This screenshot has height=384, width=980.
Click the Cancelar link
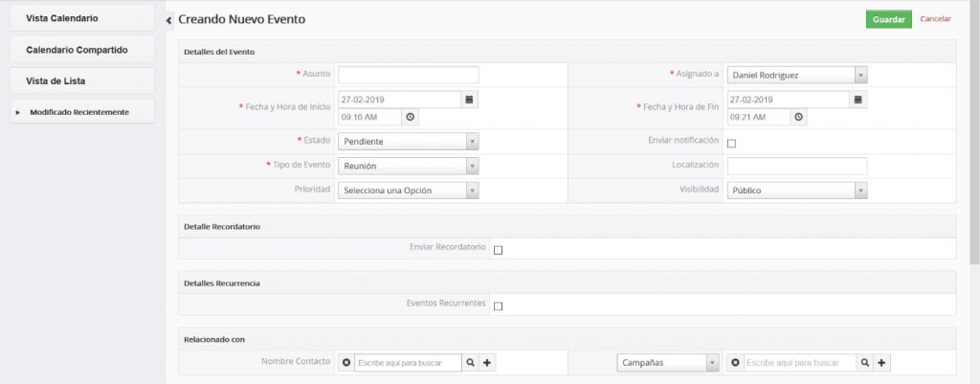[x=935, y=19]
